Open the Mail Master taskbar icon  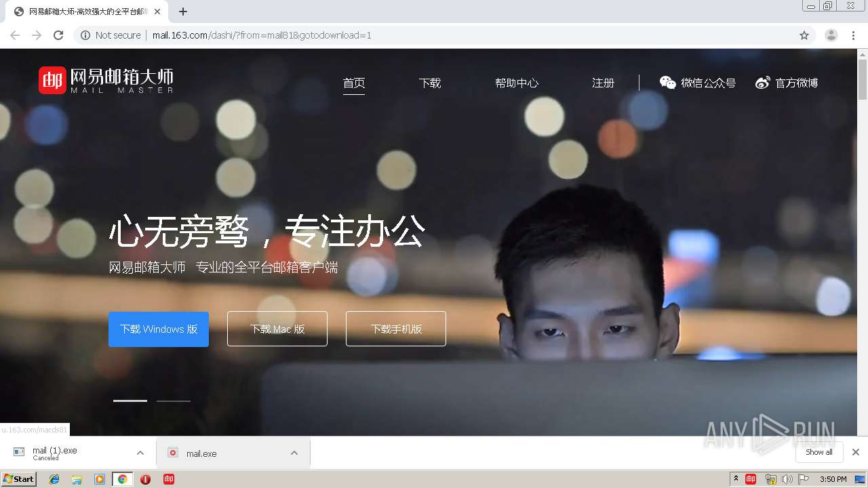point(169,479)
